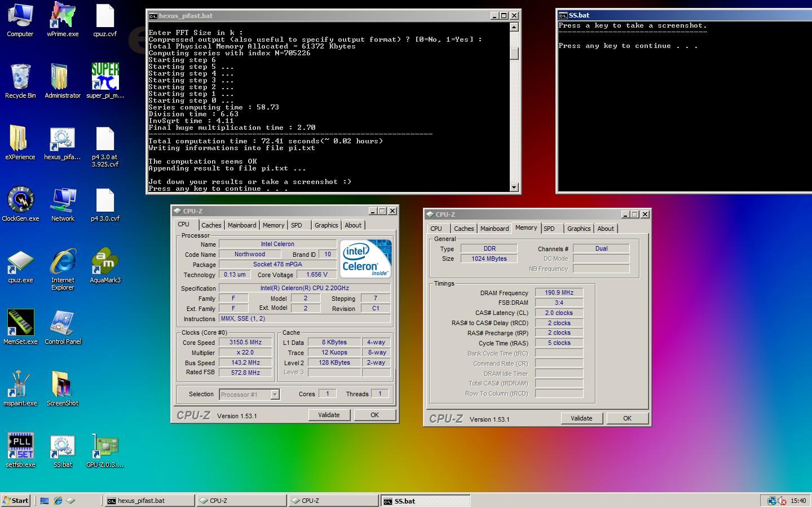The width and height of the screenshot is (812, 508).
Task: Open the Administrator folder icon
Action: [63, 82]
